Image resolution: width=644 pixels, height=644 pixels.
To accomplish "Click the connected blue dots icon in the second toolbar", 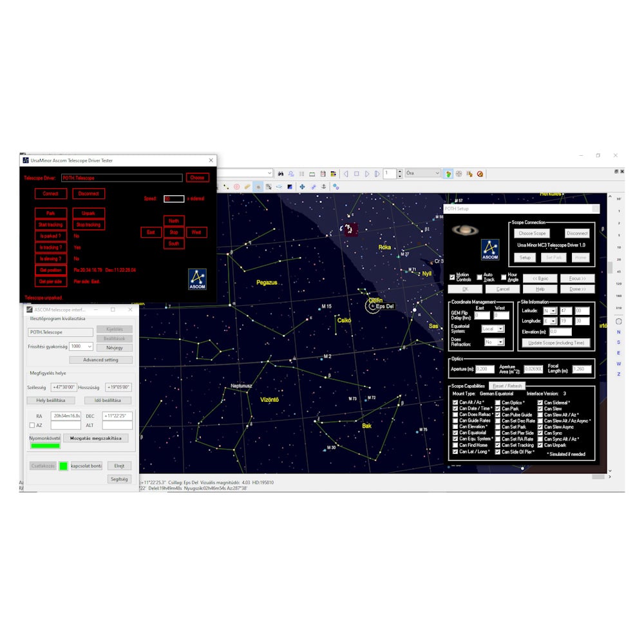I will [x=336, y=187].
